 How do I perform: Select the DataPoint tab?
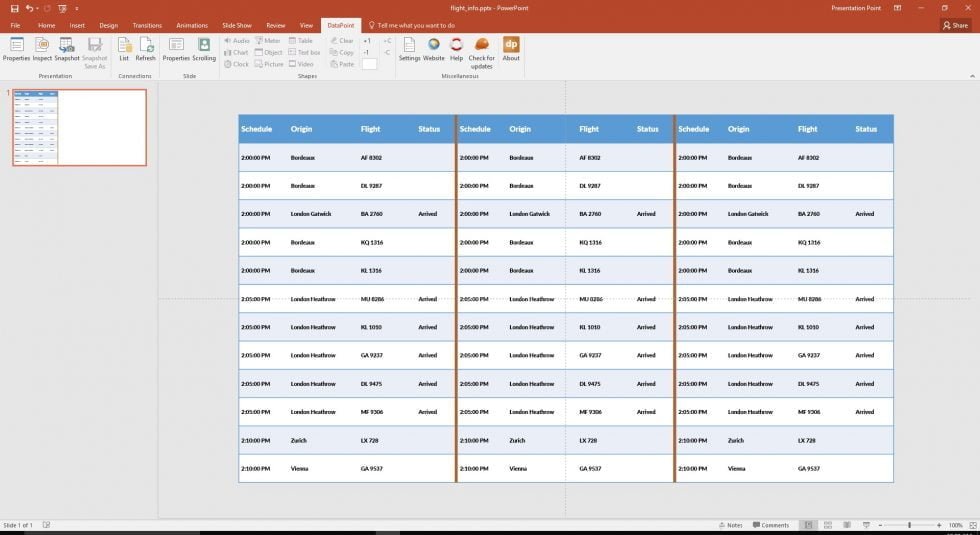[x=341, y=26]
